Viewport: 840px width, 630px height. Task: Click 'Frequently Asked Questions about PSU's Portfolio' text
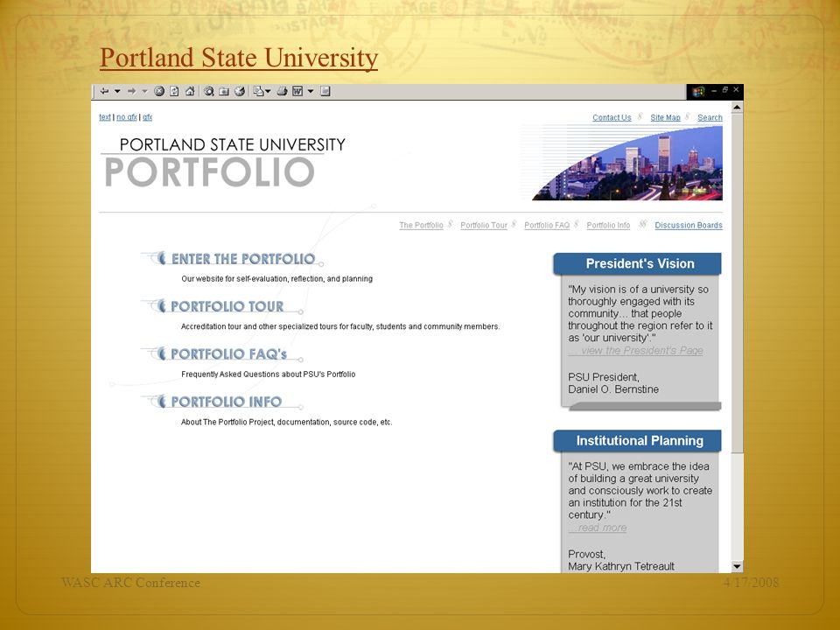pos(269,374)
